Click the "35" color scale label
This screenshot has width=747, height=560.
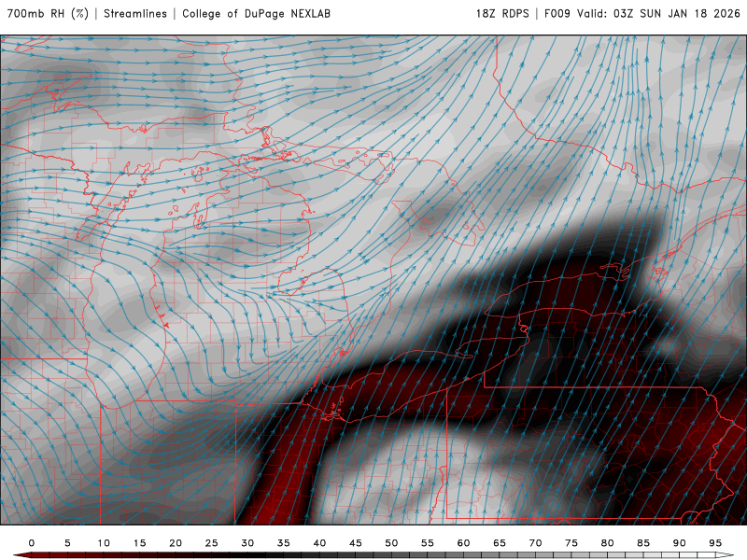click(x=284, y=543)
